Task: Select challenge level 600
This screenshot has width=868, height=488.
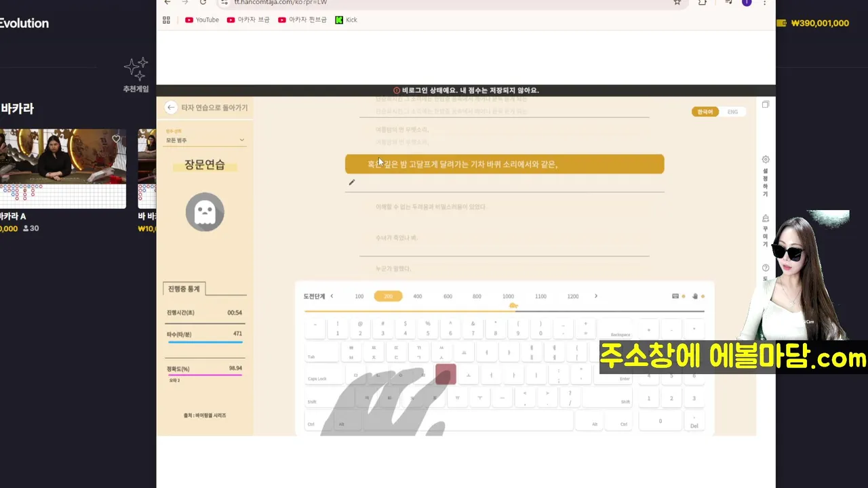Action: point(448,296)
